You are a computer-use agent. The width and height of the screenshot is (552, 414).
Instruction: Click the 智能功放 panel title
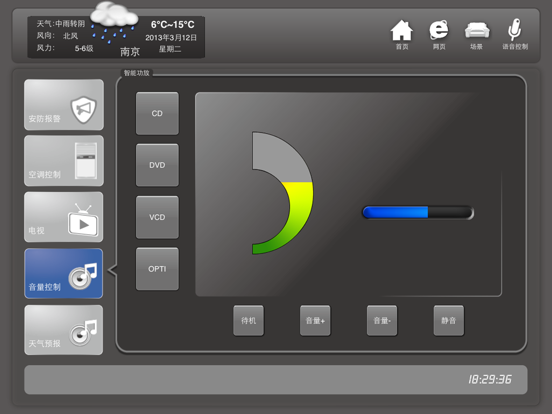[x=137, y=73]
